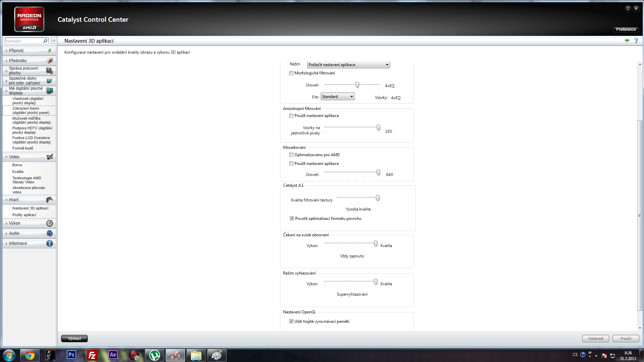Open Profily aplikací page
The image size is (644, 362).
24,215
